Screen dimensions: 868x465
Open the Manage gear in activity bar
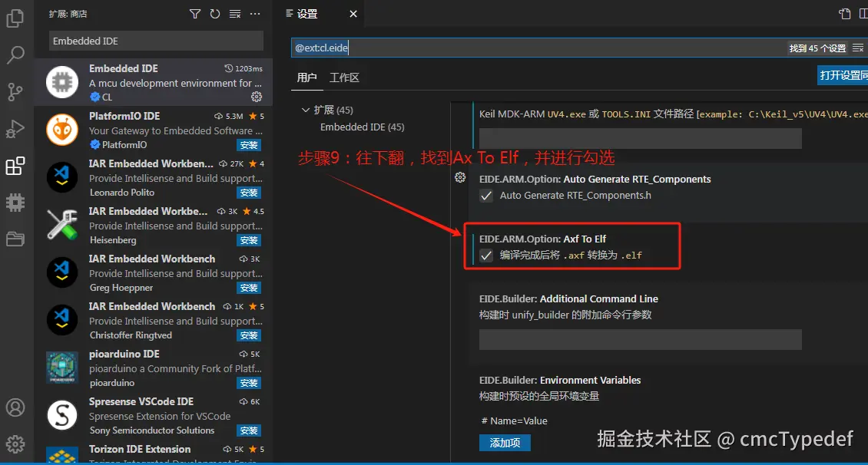[15, 444]
